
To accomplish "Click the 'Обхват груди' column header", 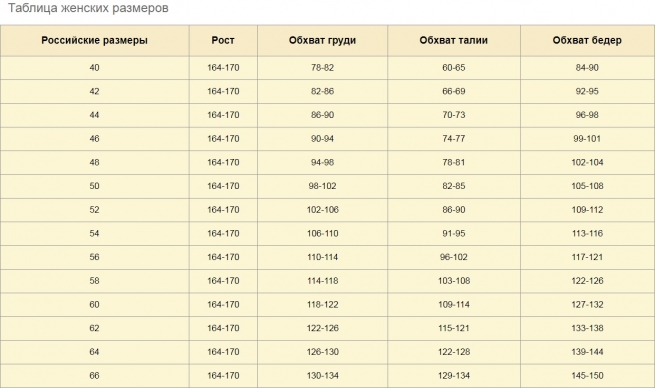I will (322, 41).
